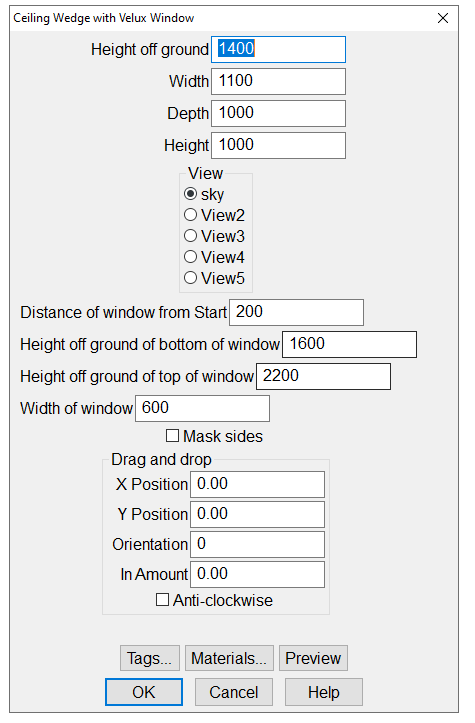Click into the Width input field
This screenshot has height=723, width=475.
tap(279, 82)
